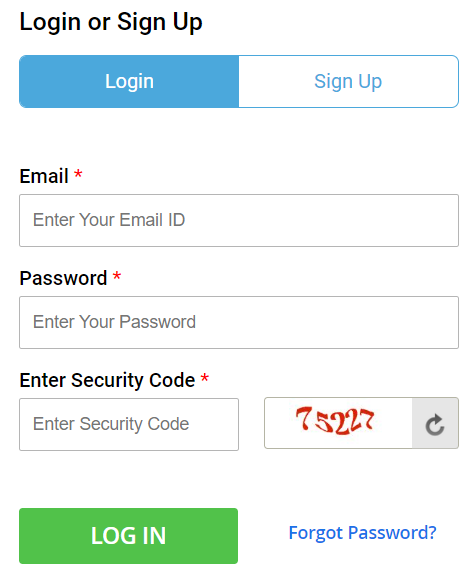Open the Forgot Password? link
Viewport: 467px width, 569px height.
pos(362,533)
